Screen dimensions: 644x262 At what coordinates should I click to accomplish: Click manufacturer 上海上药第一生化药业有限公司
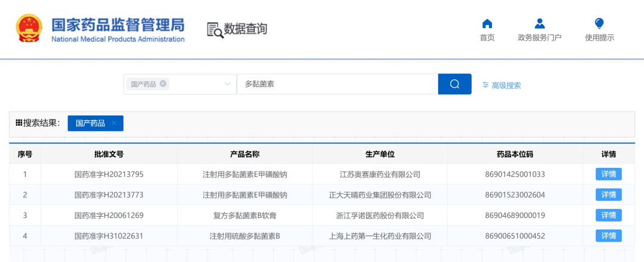(380, 236)
